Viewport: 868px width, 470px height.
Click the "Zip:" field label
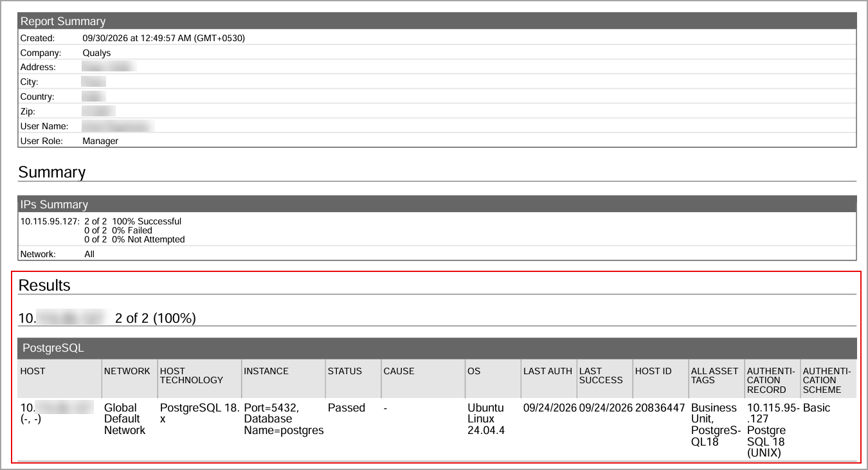click(x=28, y=111)
